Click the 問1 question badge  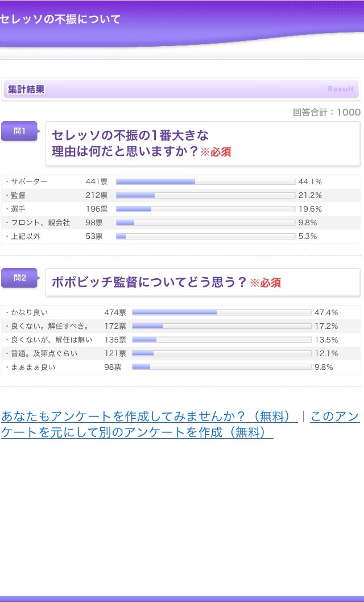pyautogui.click(x=20, y=131)
